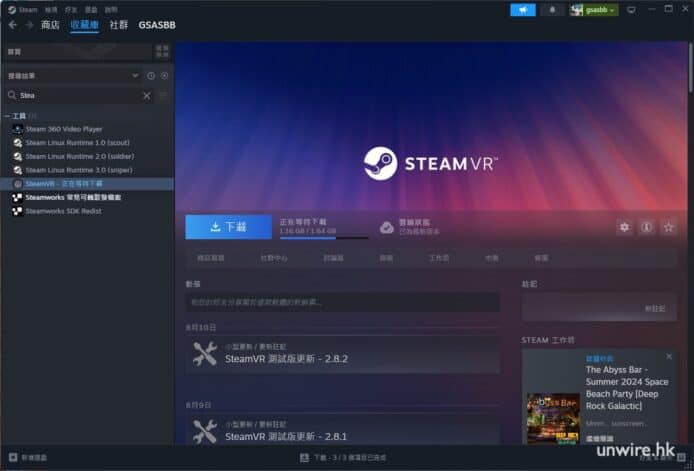Open Big Picture mode monitor icon
694x471 pixels.
630,10
